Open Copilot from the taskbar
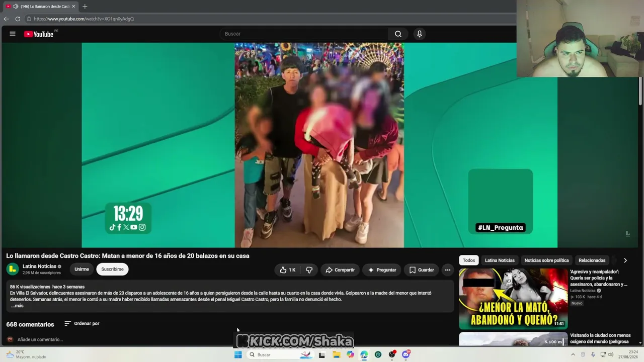Viewport: 644px width, 362px height. 350,354
